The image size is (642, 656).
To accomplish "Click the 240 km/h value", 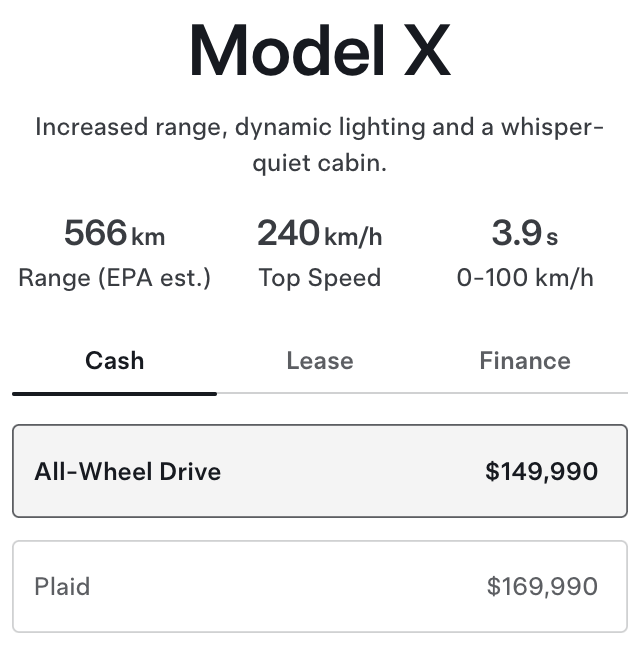I will click(319, 234).
